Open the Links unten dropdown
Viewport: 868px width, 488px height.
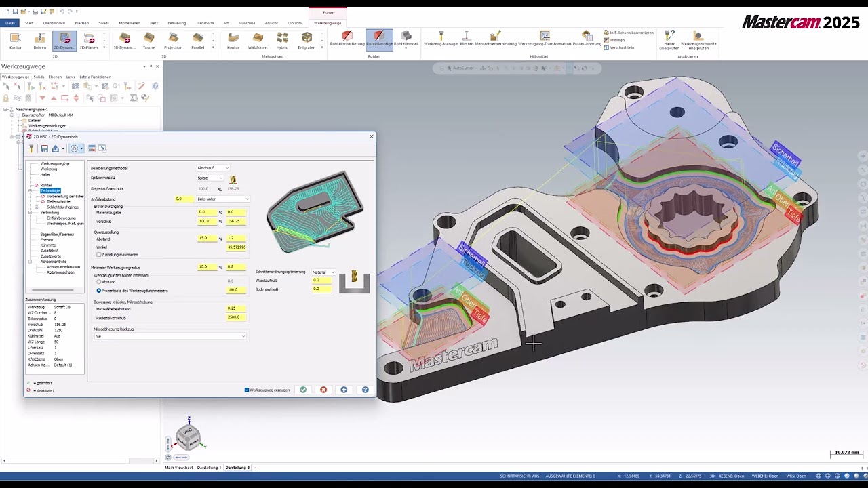coord(223,199)
